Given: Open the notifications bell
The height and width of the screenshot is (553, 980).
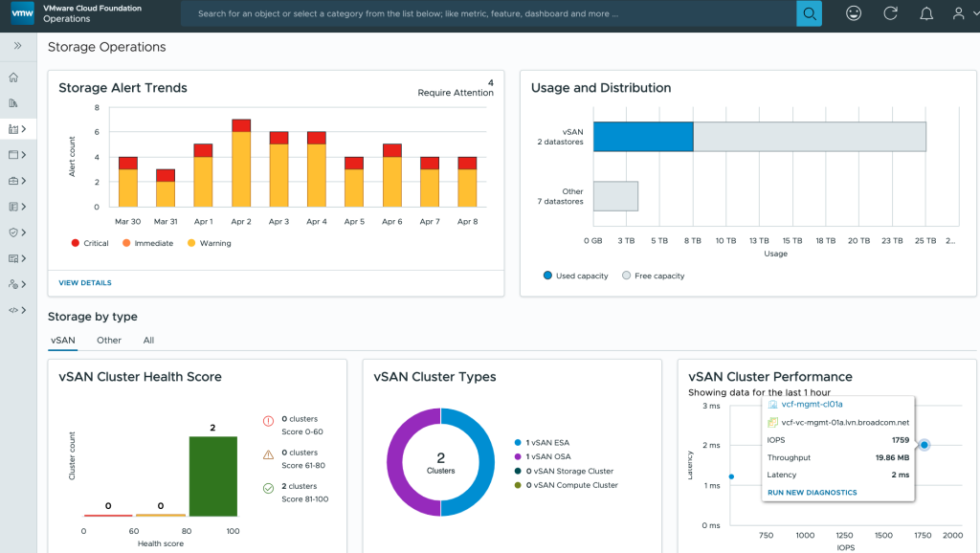Looking at the screenshot, I should pos(925,14).
